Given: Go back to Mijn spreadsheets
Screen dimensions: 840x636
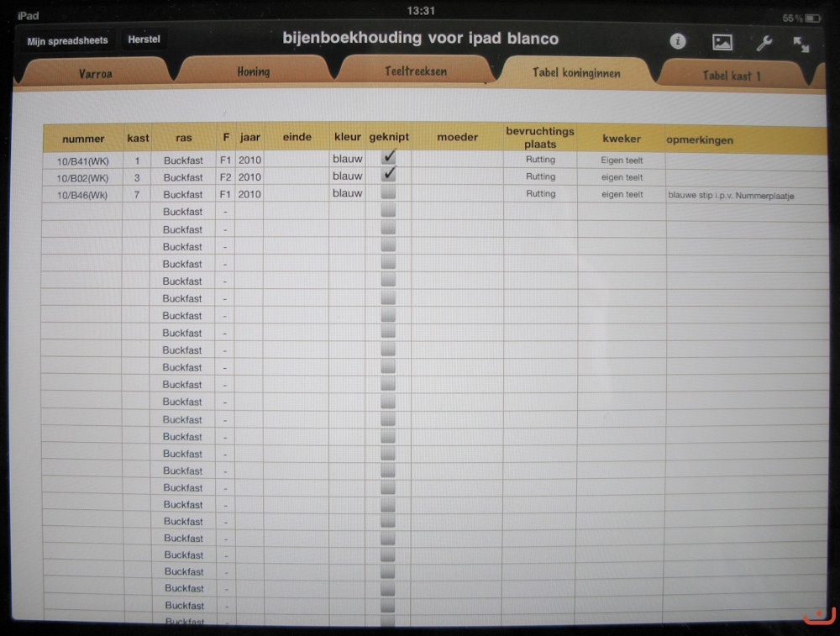Looking at the screenshot, I should tap(67, 40).
